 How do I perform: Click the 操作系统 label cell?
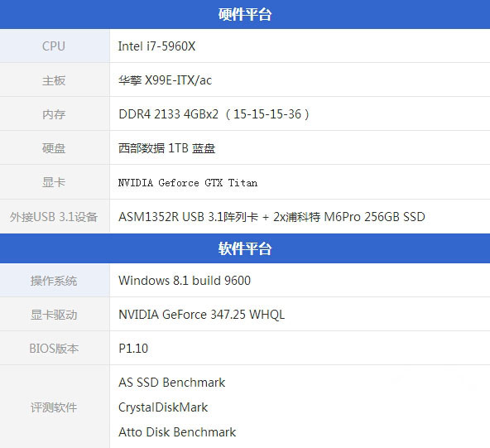[55, 281]
